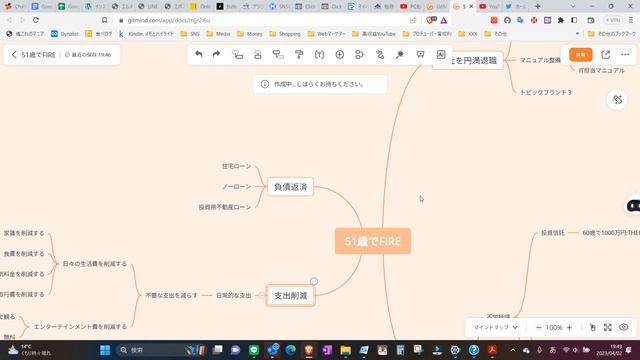Select the 住宅ローン topic
Screen dimensions: 640x360
click(236, 166)
